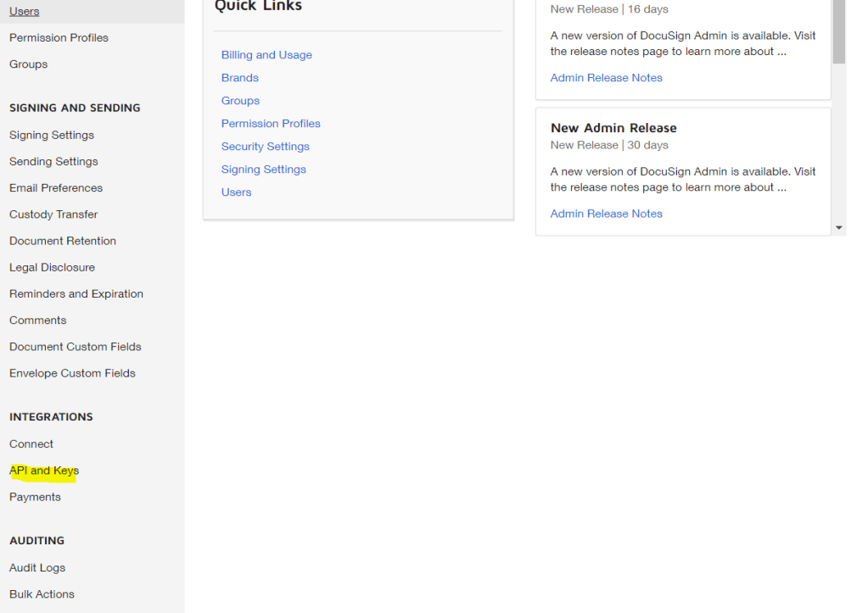Open Legal Disclosure page
Image resolution: width=868 pixels, height=613 pixels.
click(52, 268)
